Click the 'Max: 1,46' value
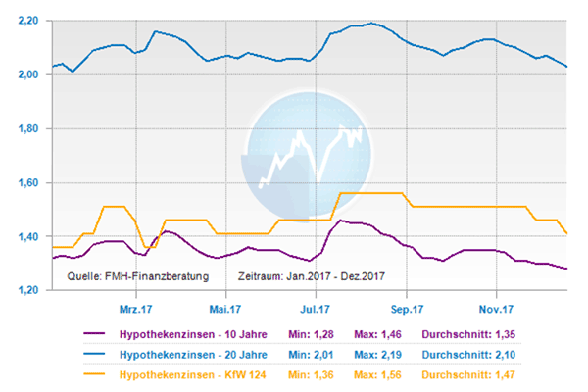 (377, 334)
